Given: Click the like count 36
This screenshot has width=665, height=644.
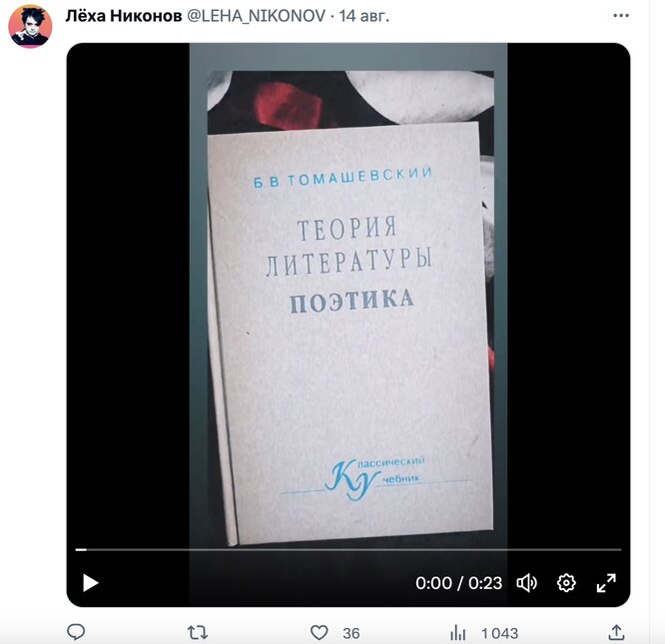Looking at the screenshot, I should pos(351,633).
